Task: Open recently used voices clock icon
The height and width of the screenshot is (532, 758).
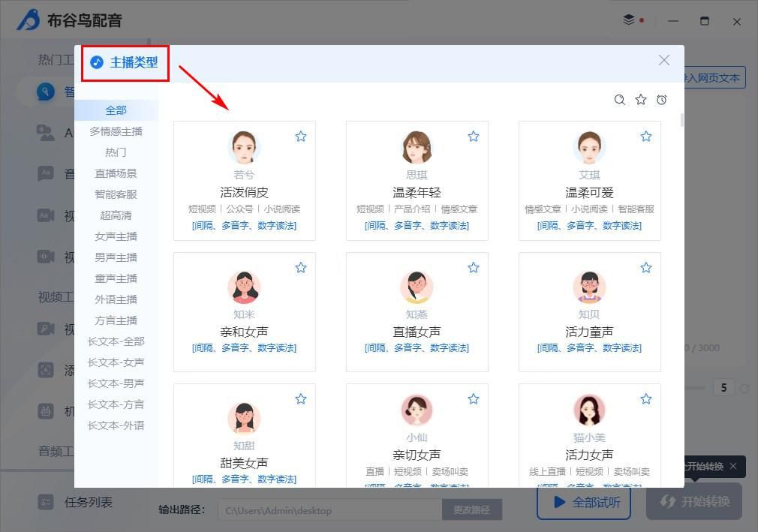Action: (x=662, y=100)
